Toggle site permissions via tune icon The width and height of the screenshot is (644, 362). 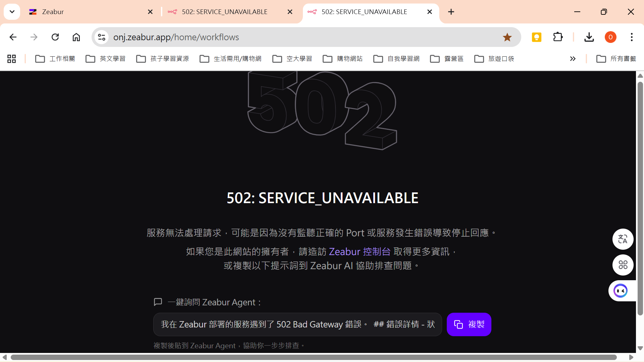coord(101,37)
